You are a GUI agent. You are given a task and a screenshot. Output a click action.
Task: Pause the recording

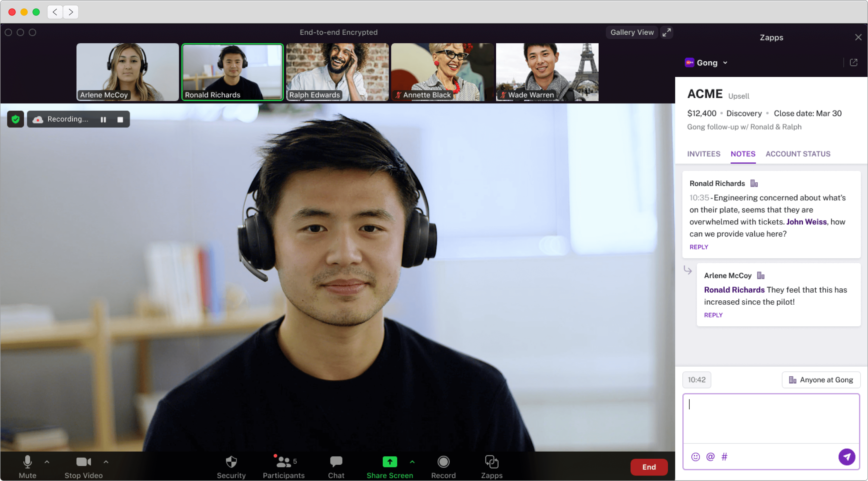104,119
